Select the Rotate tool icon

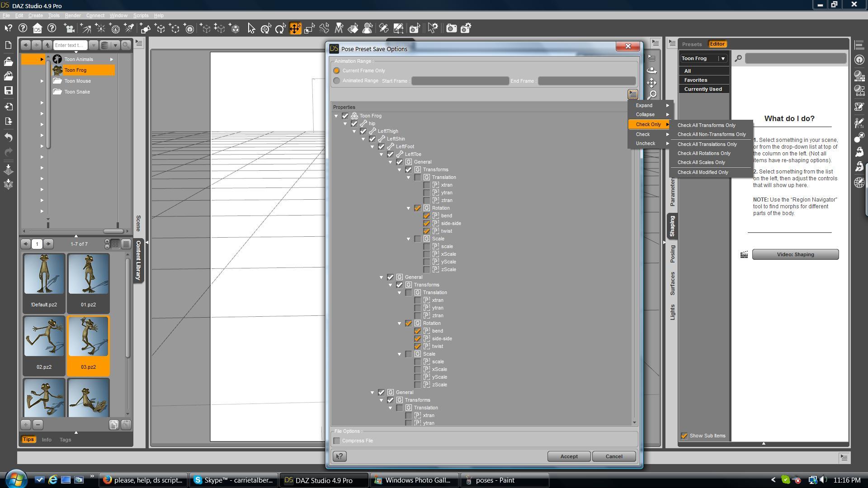pyautogui.click(x=280, y=28)
